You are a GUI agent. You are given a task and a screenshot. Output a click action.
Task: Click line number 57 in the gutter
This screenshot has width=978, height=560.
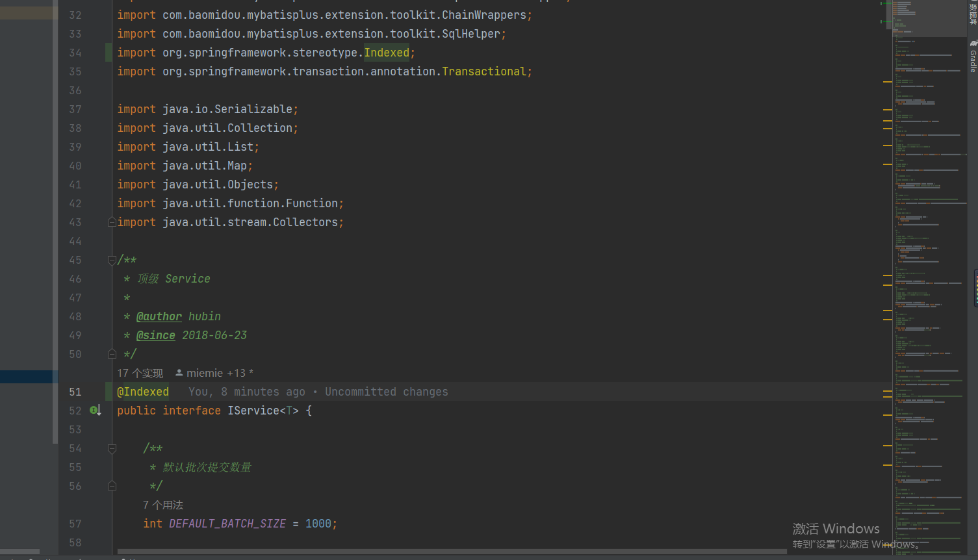[x=75, y=524]
